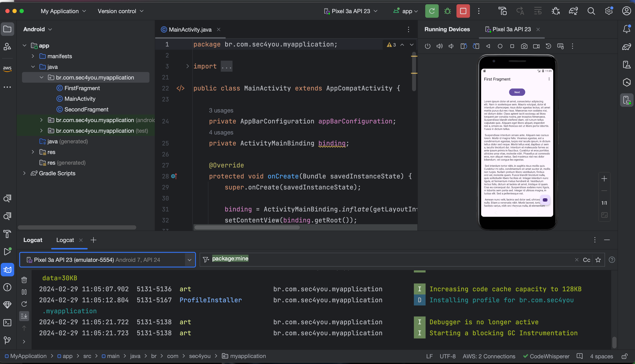Click the editor horizontal scrollbar

point(247,227)
